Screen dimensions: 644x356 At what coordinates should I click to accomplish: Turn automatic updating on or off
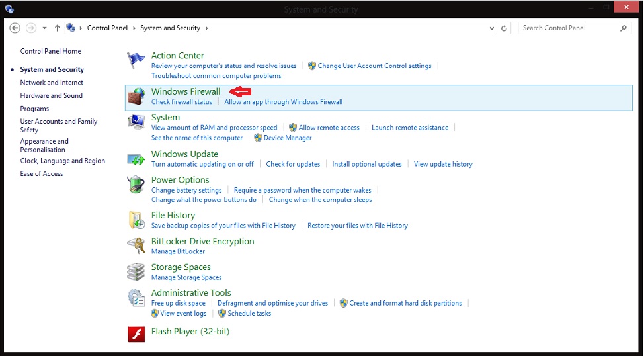coord(202,164)
